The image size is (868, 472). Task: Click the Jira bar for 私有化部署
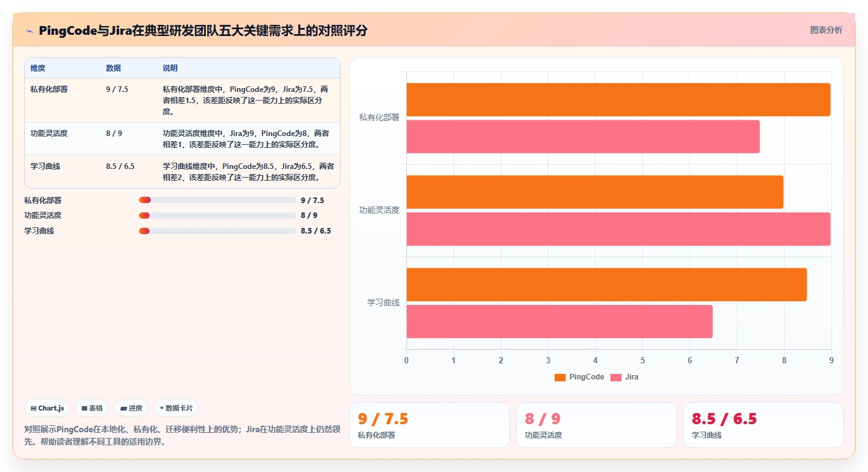[583, 137]
